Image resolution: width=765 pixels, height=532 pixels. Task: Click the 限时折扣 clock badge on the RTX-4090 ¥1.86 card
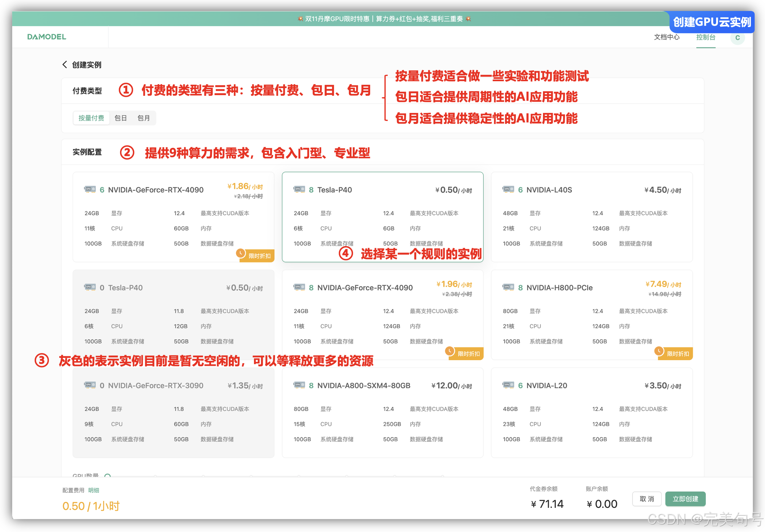[255, 256]
